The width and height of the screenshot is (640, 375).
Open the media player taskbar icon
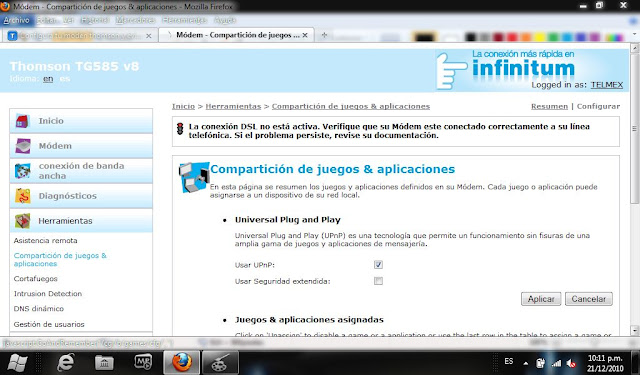tap(143, 362)
